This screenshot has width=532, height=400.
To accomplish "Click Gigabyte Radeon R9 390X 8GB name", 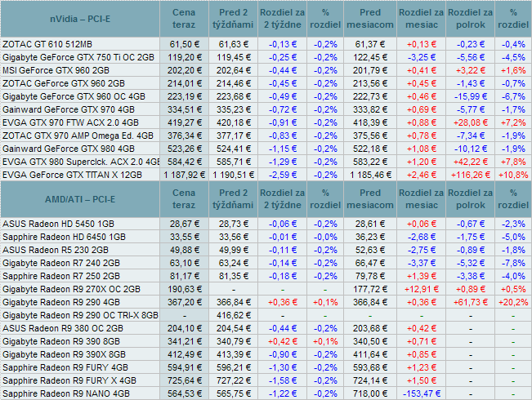I will pos(64,354).
